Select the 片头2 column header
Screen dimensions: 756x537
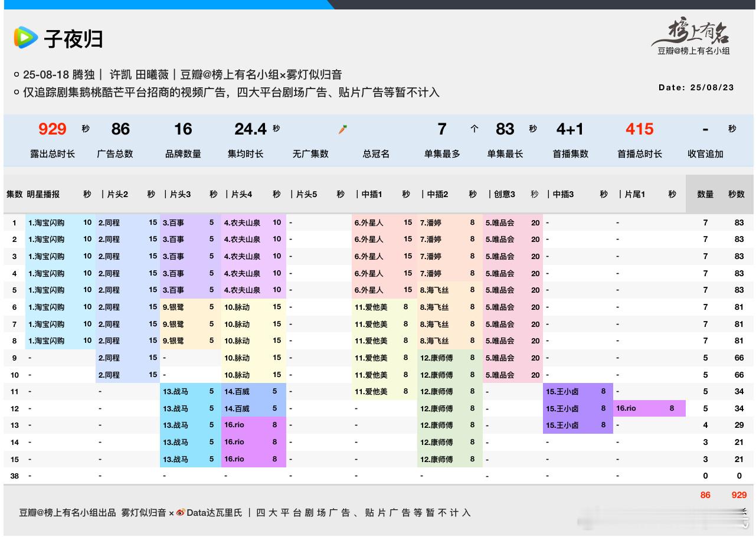point(117,194)
